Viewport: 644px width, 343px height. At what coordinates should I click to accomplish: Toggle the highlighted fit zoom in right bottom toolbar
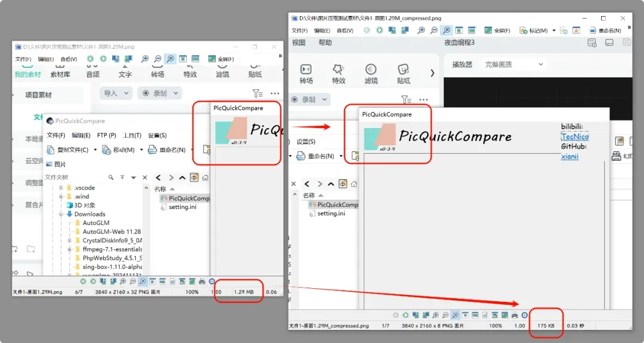pos(455,315)
